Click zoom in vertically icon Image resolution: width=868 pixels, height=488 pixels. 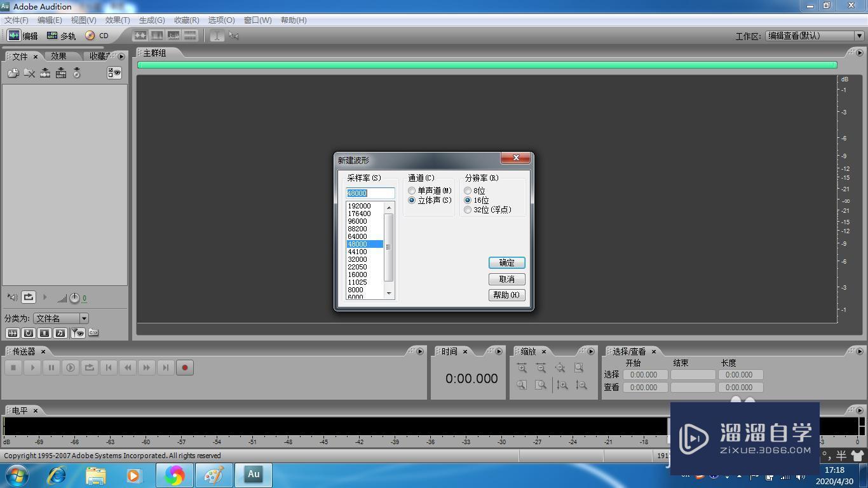(562, 385)
